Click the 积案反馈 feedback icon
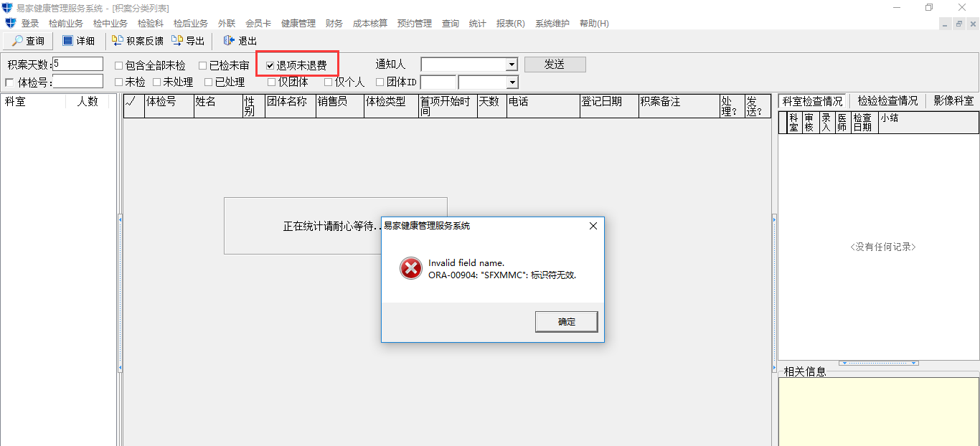The image size is (980, 446). pyautogui.click(x=118, y=40)
